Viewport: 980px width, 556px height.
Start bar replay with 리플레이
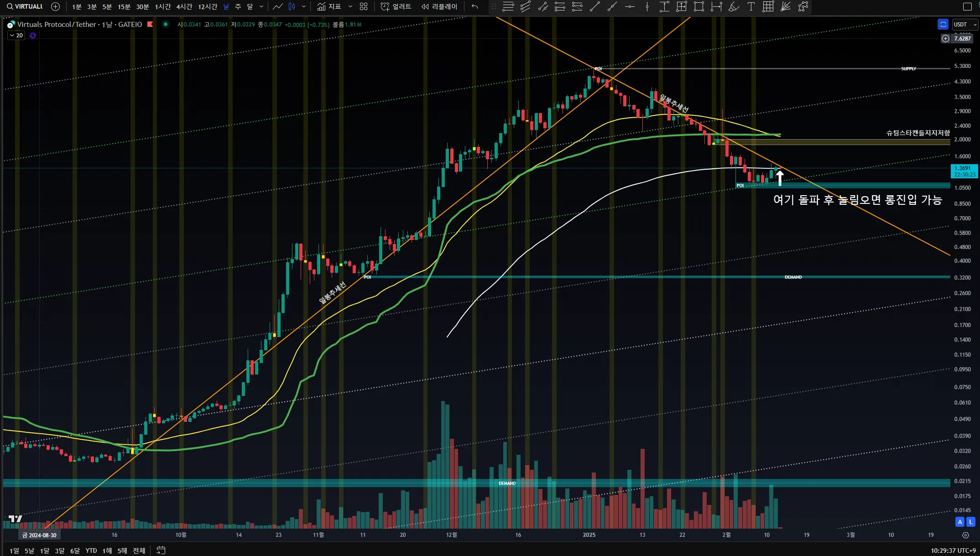point(439,6)
